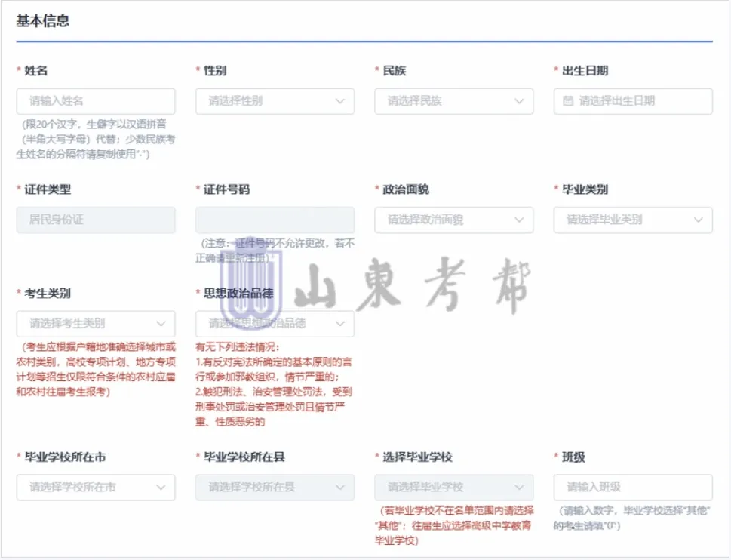Click the 基本信息 section heading
This screenshot has height=560, width=731.
pos(42,21)
